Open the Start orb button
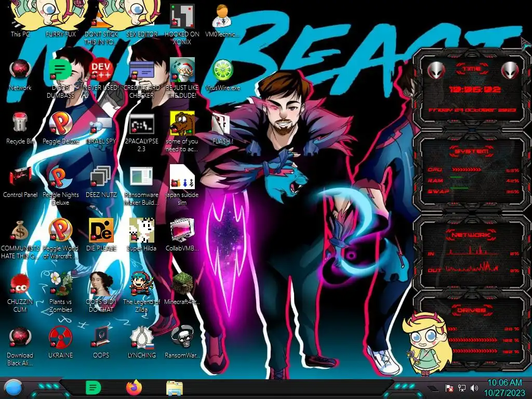532x399 pixels. tap(14, 388)
